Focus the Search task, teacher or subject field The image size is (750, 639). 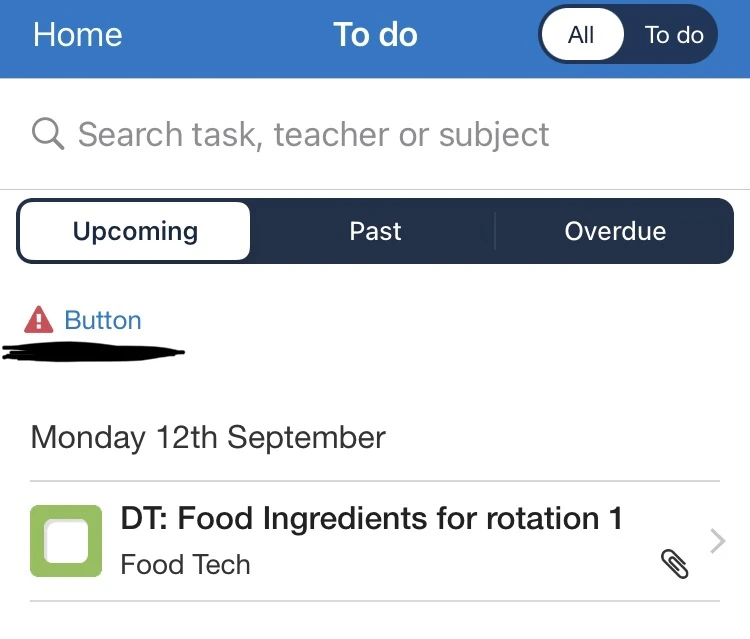tap(313, 134)
